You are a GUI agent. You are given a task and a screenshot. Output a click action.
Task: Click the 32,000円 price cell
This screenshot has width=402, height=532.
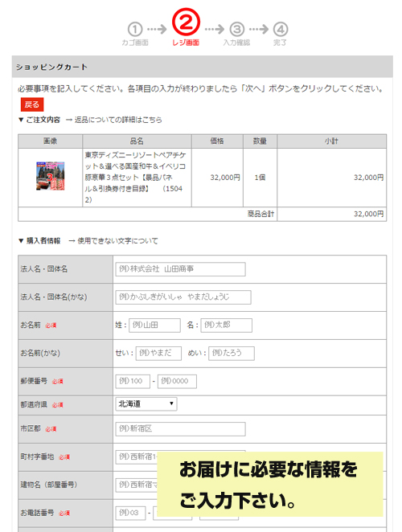point(217,178)
